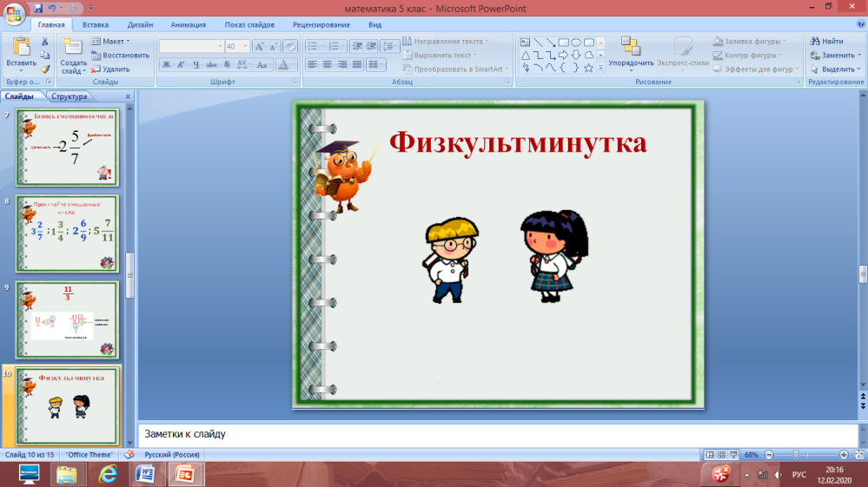Click the Удалить slide button
This screenshot has height=487, width=868.
110,69
